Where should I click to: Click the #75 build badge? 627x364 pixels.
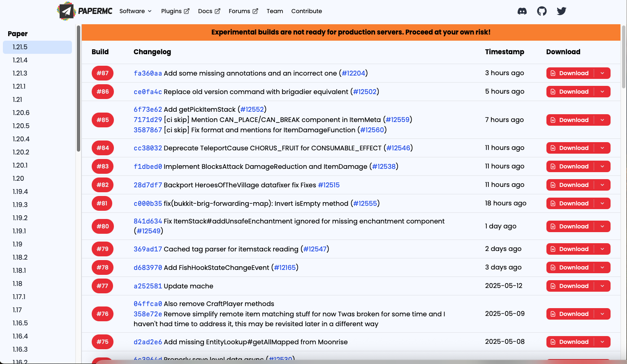click(102, 342)
